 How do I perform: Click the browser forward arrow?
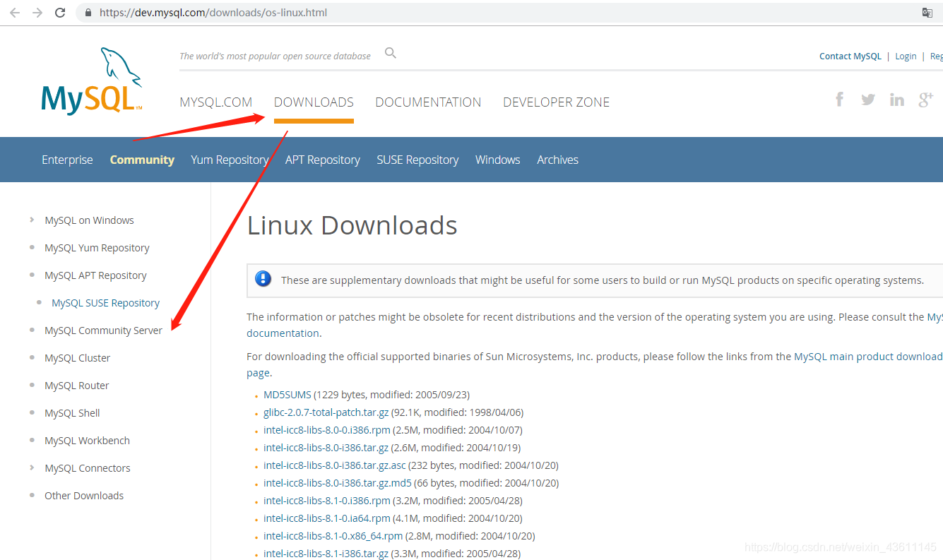pyautogui.click(x=37, y=13)
